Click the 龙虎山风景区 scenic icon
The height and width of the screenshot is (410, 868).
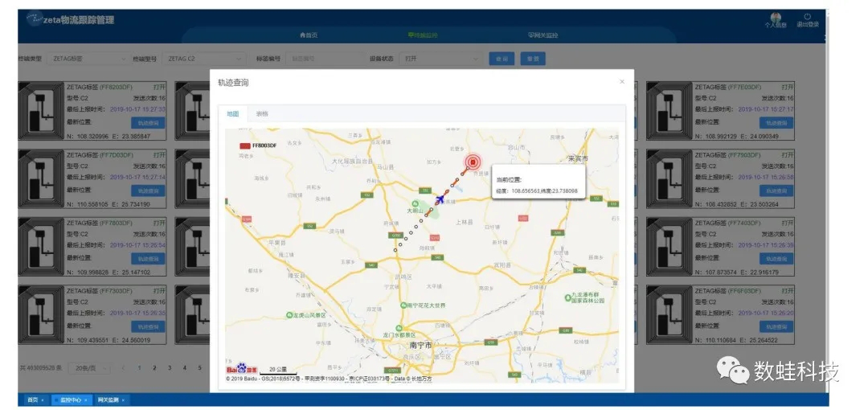coord(289,314)
